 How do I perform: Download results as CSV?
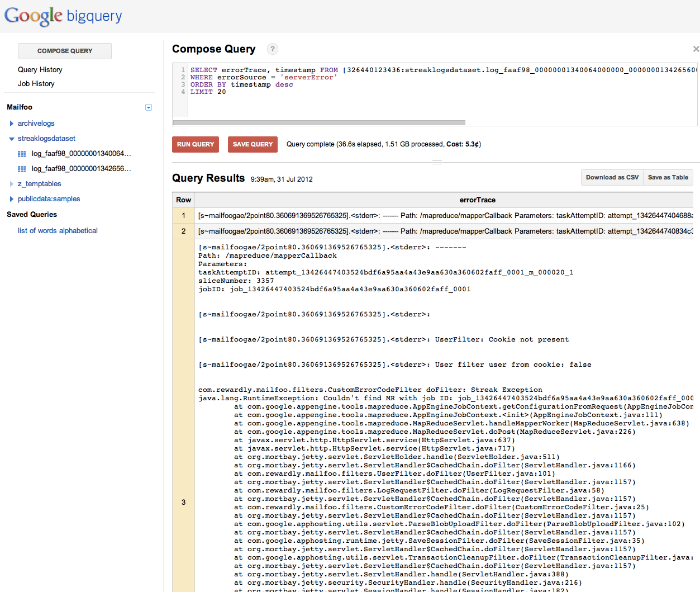tap(612, 177)
